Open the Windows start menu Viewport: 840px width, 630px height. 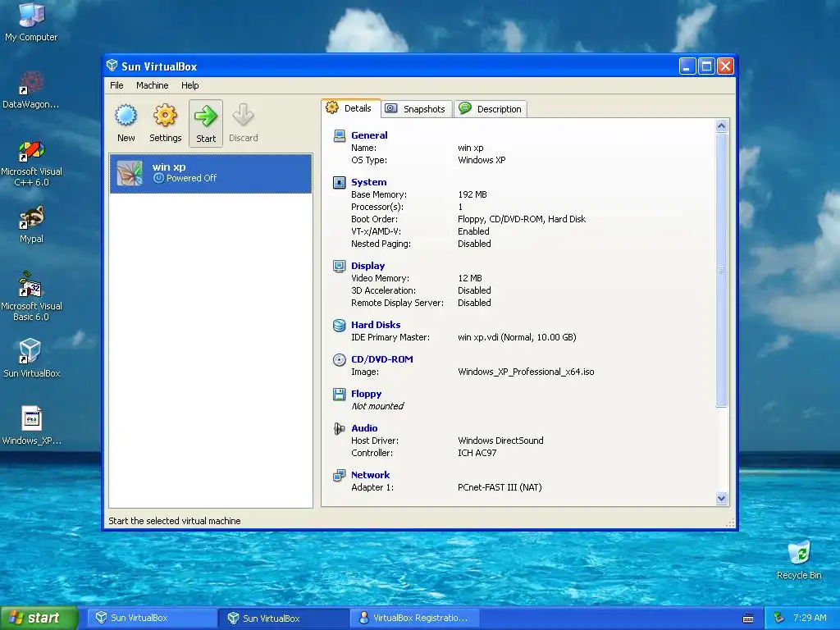(39, 618)
